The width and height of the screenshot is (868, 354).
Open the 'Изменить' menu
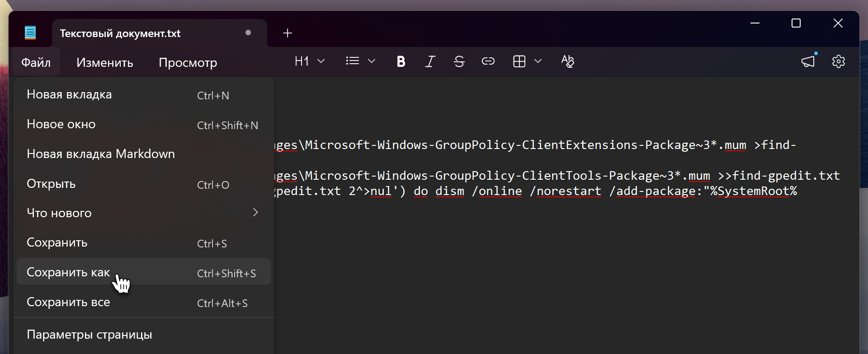(104, 62)
